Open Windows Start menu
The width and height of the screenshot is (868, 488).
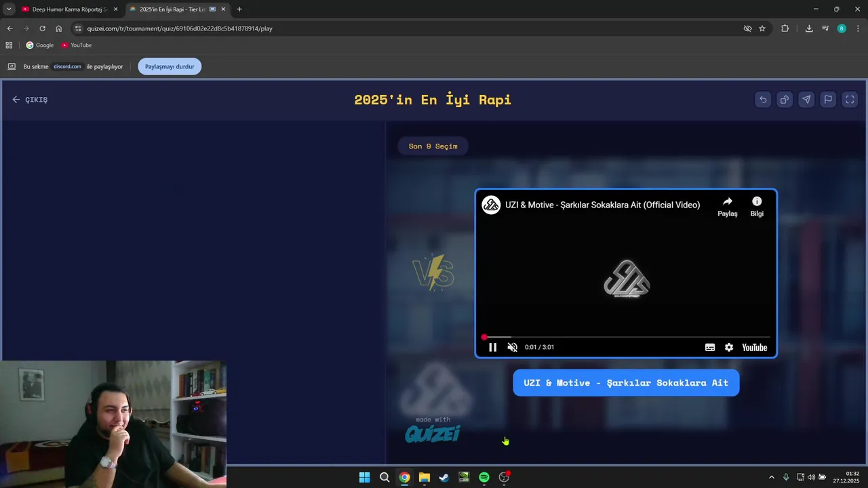tap(364, 477)
